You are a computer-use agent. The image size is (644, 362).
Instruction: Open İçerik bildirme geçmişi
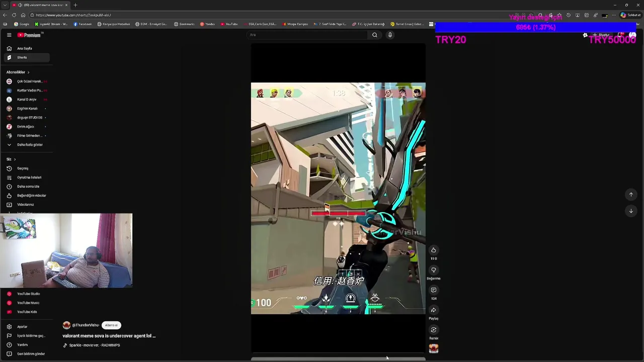27,336
